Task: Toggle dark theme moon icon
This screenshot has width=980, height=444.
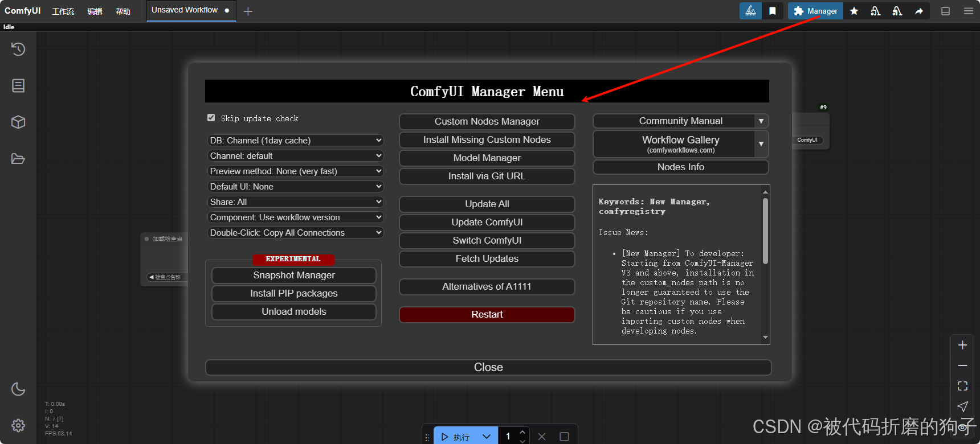Action: [x=18, y=389]
